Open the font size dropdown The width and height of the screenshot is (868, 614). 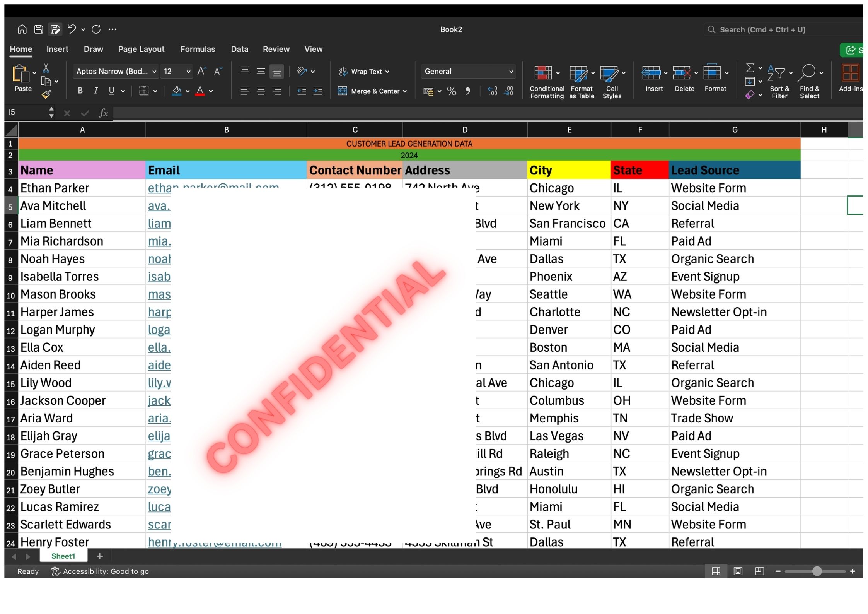pos(188,72)
